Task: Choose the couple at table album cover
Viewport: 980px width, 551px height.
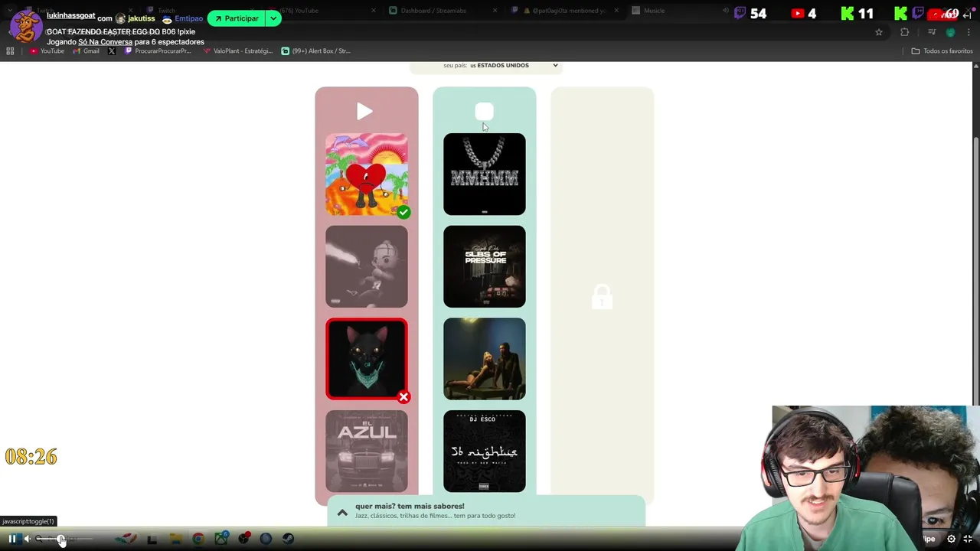Action: [485, 359]
